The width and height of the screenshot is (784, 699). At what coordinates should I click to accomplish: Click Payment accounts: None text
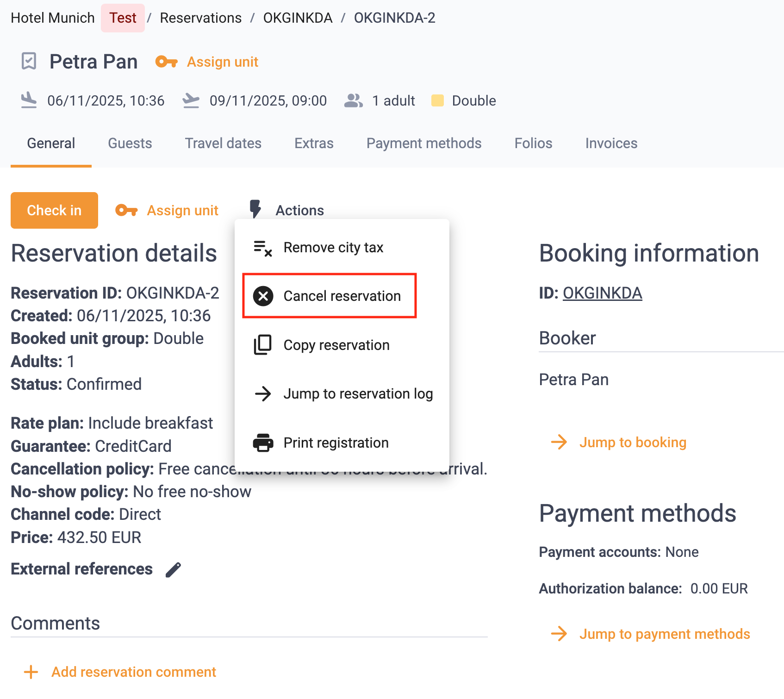(619, 552)
